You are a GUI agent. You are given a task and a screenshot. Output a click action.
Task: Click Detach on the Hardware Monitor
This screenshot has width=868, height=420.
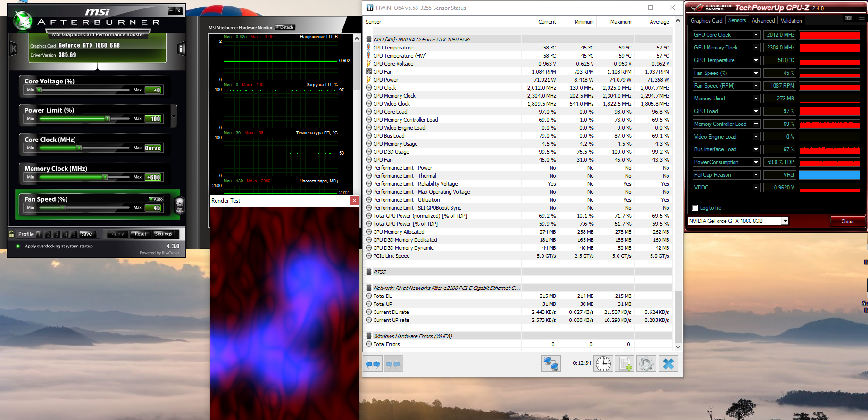pos(285,27)
